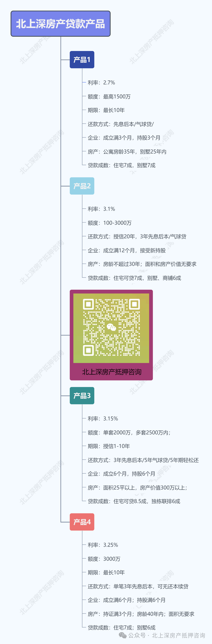Click the WeChat logo inside QR code
The height and width of the screenshot is (644, 212).
[111, 327]
